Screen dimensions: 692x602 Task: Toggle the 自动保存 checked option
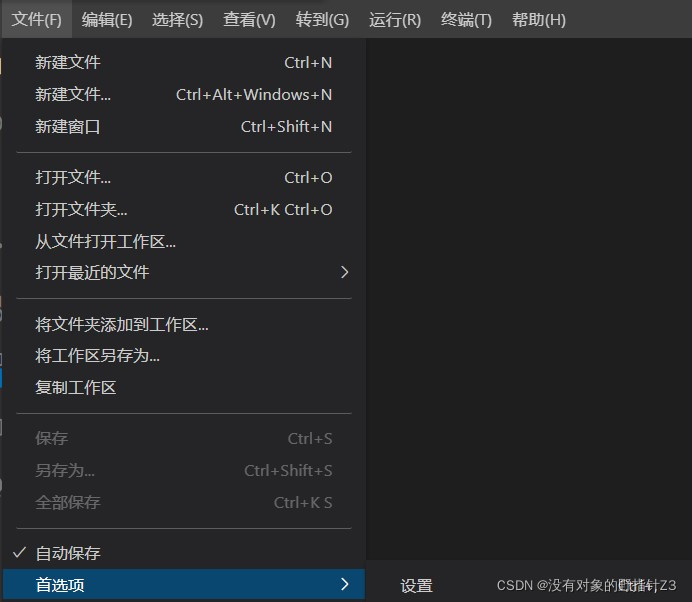pyautogui.click(x=184, y=553)
